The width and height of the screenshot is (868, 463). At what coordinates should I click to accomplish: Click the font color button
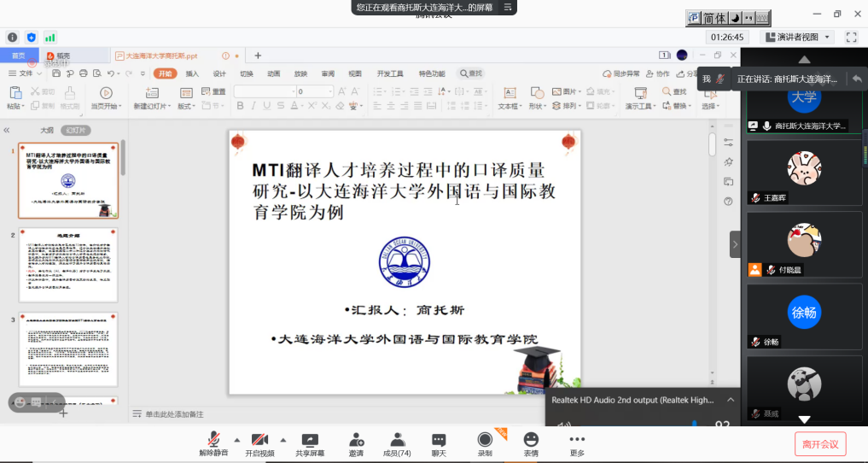pos(296,106)
